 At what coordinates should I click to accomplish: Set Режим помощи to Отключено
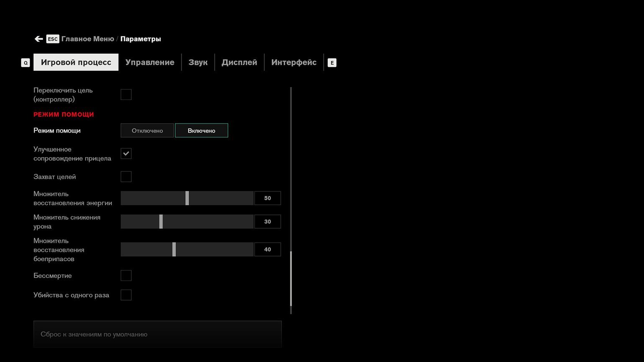point(147,130)
